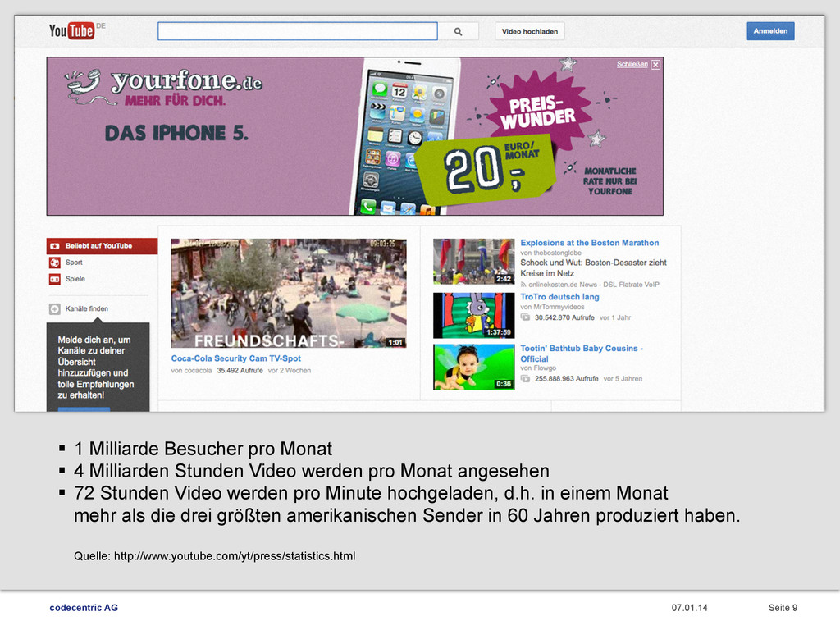The height and width of the screenshot is (630, 840).
Task: Open Explosions at the Boston Marathon link
Action: [589, 243]
